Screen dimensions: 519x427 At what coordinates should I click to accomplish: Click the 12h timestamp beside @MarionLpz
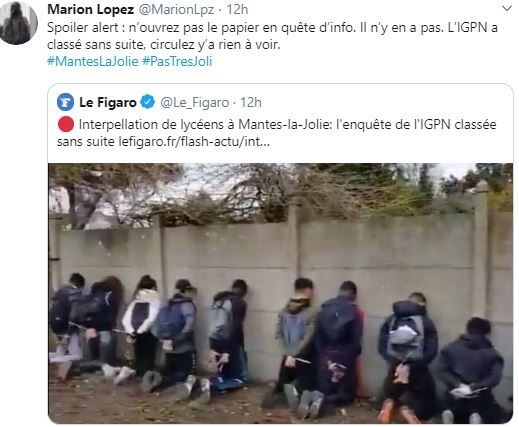point(237,10)
